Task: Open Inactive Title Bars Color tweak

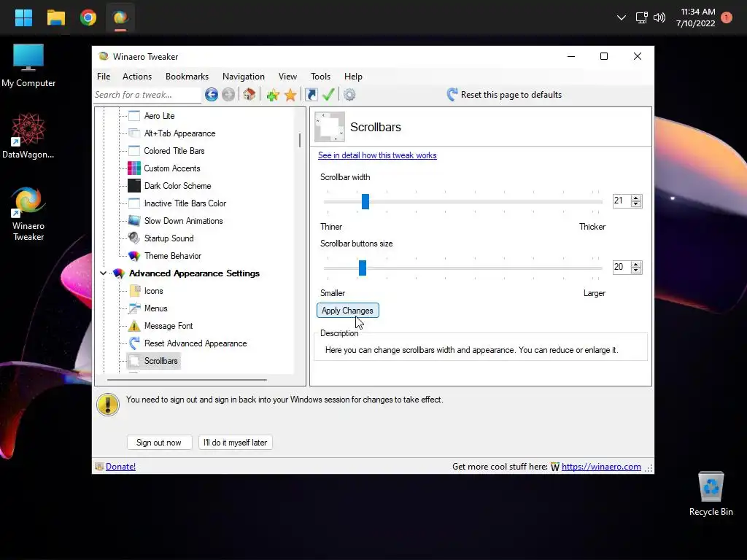Action: (x=185, y=203)
